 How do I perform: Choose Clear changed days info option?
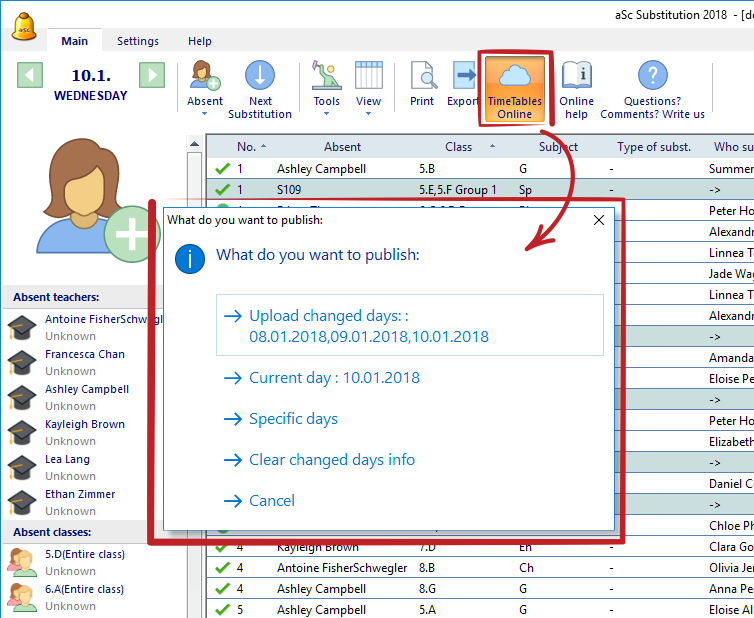pos(332,460)
